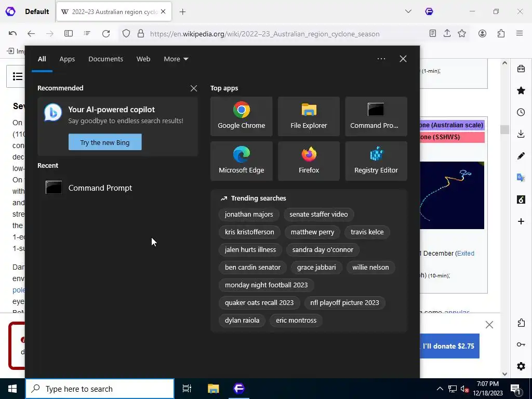532x399 pixels.
Task: Open the extensions toolbar icon
Action: [x=501, y=33]
